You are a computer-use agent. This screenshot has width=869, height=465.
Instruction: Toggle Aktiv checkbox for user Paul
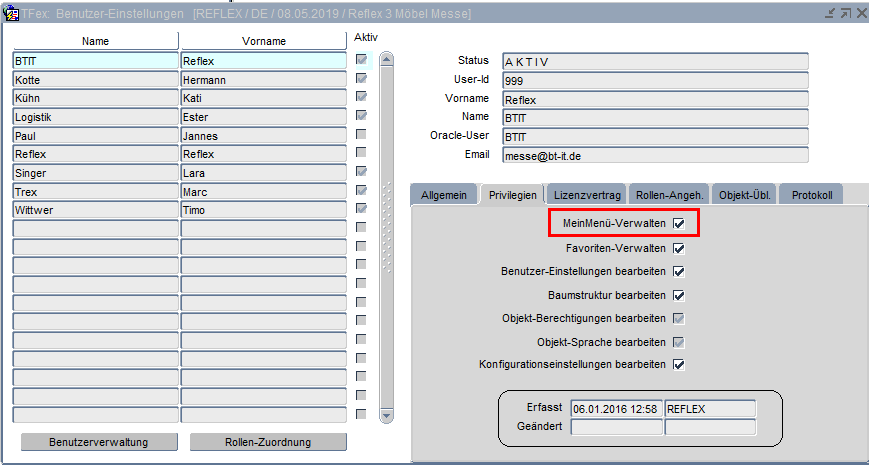pyautogui.click(x=361, y=135)
